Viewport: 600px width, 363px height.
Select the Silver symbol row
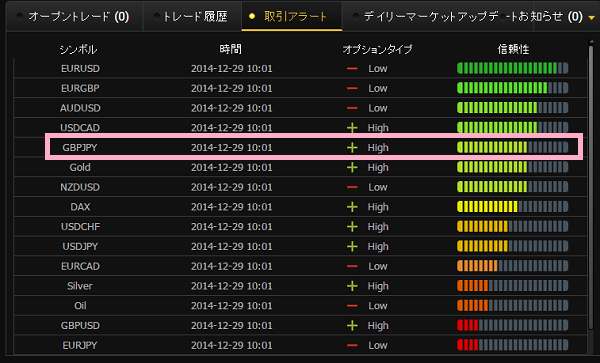300,286
